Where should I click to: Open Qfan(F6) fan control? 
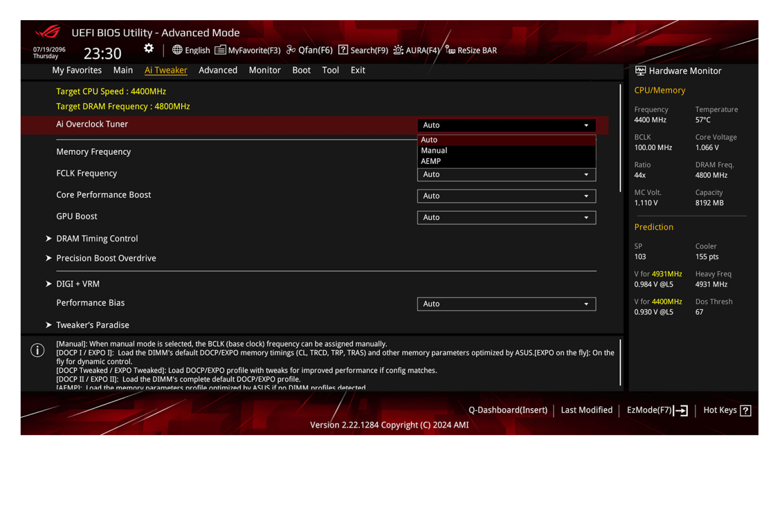tap(309, 50)
